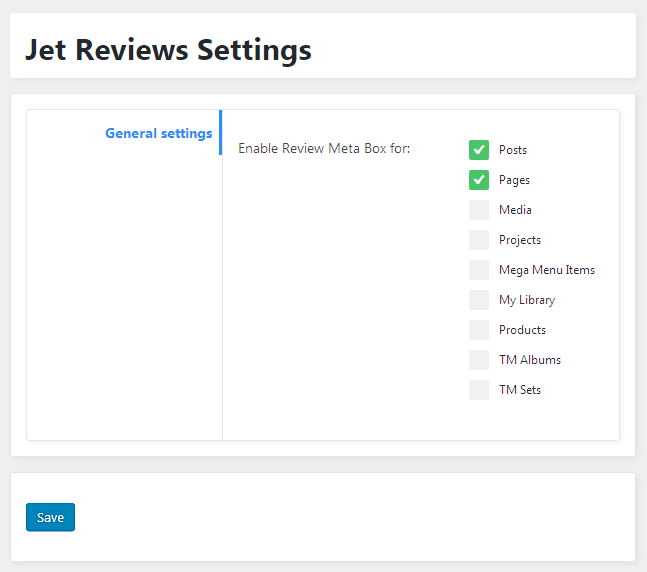The image size is (647, 572).
Task: Select the Media label text
Action: (515, 210)
